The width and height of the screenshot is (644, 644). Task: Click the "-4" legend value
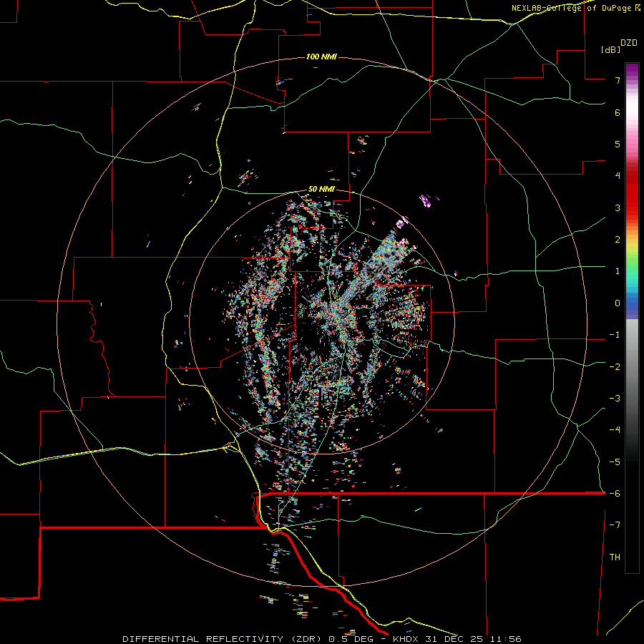tap(615, 430)
